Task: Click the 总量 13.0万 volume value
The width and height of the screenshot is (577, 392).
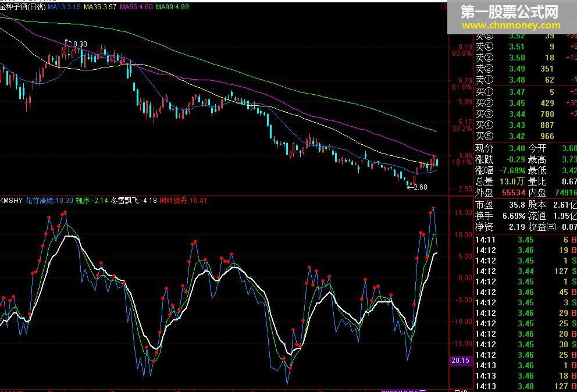Action: click(512, 181)
